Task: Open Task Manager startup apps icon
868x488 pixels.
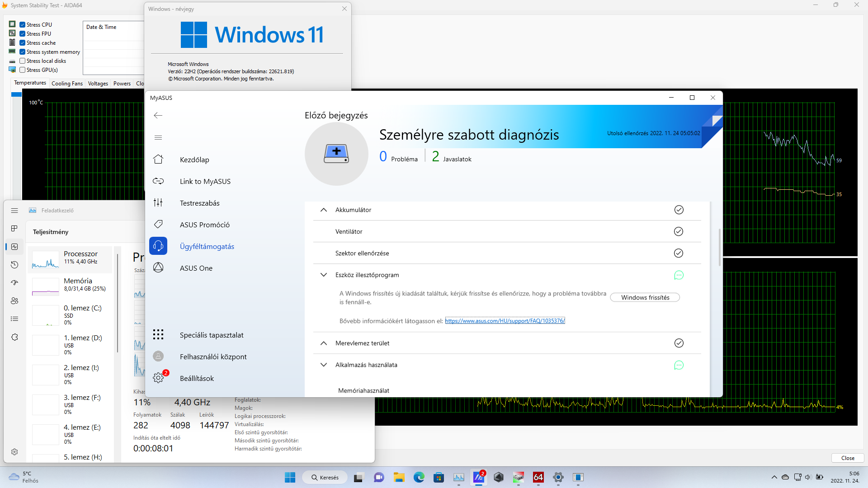Action: pos(14,283)
